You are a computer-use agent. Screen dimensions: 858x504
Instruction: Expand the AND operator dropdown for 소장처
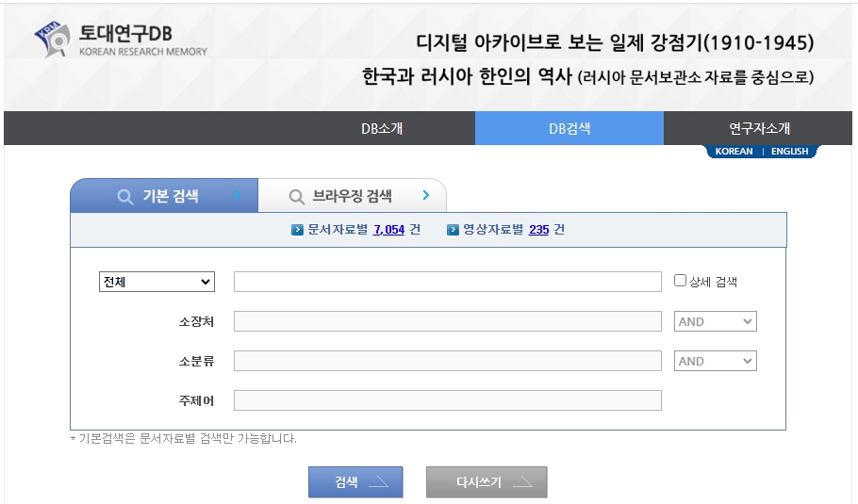tap(716, 321)
